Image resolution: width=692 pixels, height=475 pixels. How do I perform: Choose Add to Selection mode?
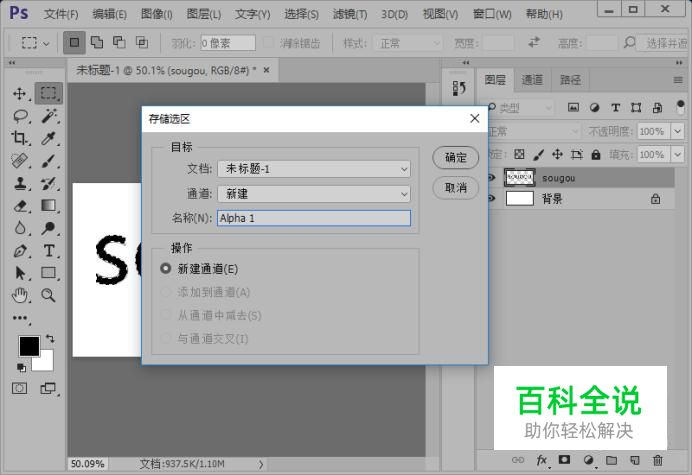(x=97, y=42)
